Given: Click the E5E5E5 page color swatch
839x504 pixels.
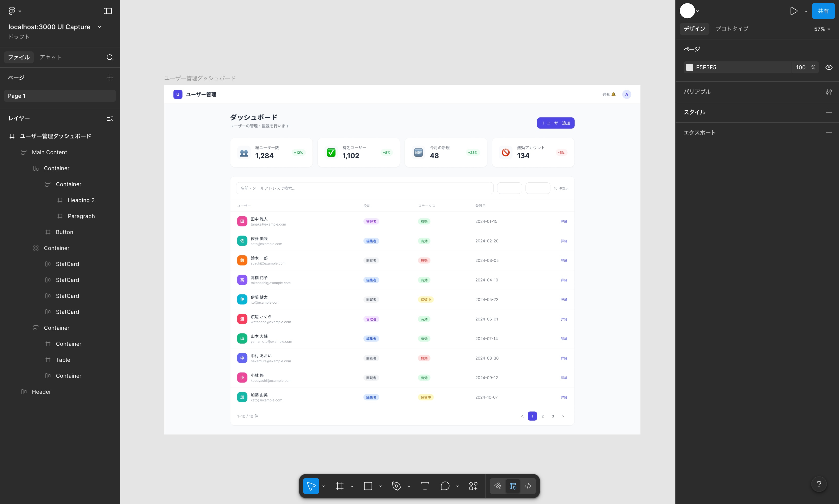Looking at the screenshot, I should [689, 67].
